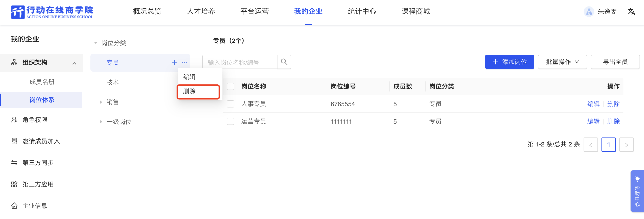Viewport: 644px width, 219px height.
Task: Collapse the 组织架构 section chevron
Action: pyautogui.click(x=74, y=63)
